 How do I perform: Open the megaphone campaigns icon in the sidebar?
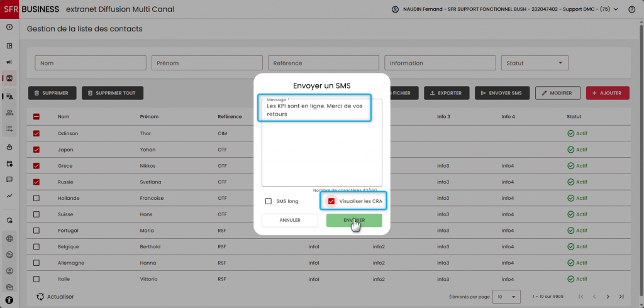click(9, 62)
